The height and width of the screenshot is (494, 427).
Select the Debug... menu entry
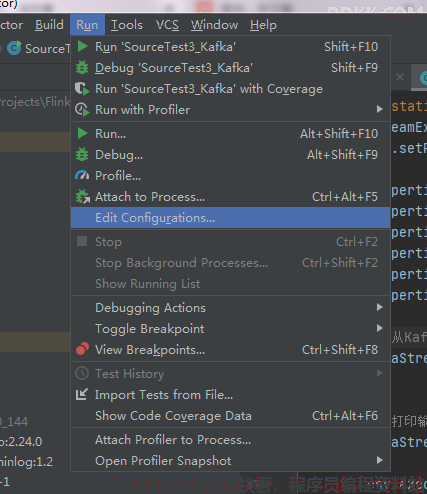[x=230, y=155]
